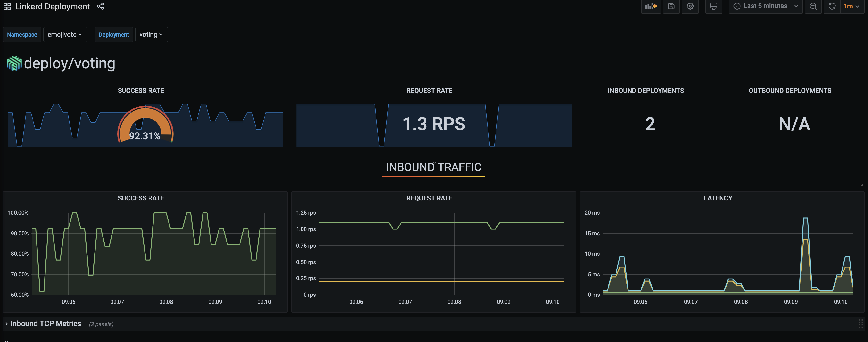The width and height of the screenshot is (868, 342).
Task: Open the Last 5 minutes time picker
Action: 765,6
